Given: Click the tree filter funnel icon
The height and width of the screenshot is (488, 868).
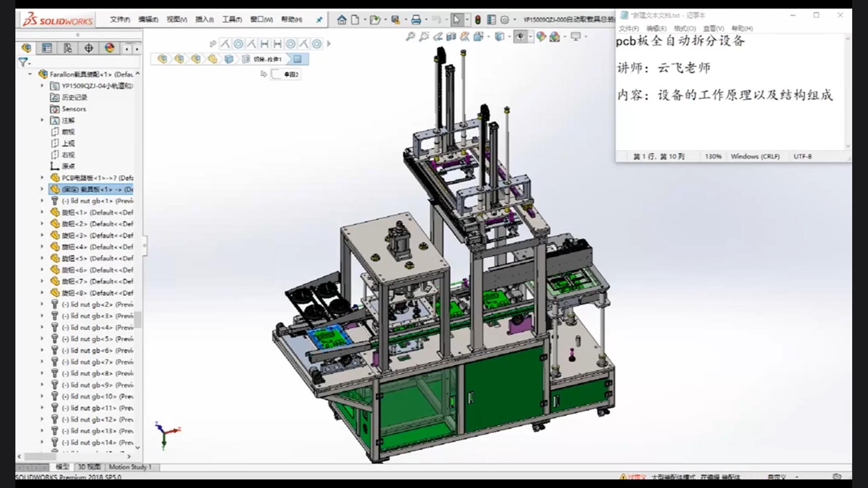Looking at the screenshot, I should click(x=23, y=62).
